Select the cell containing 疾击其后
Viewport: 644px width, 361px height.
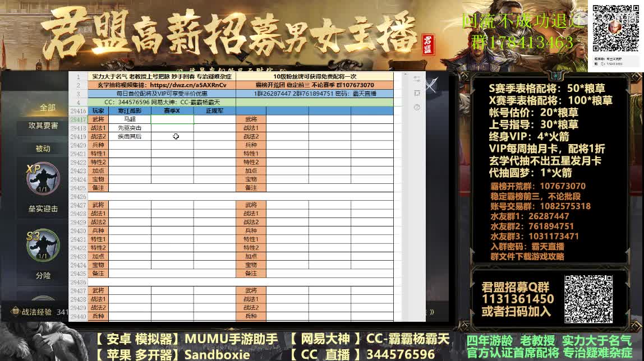(130, 137)
